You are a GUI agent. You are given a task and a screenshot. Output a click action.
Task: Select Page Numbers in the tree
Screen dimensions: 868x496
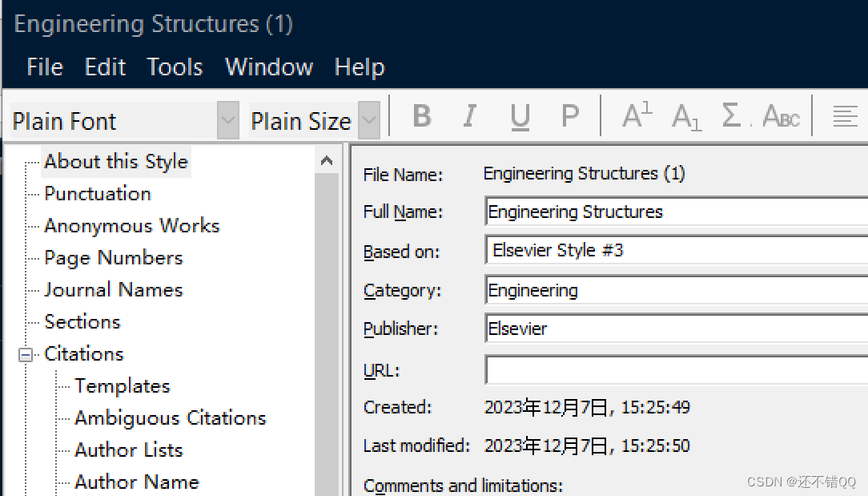click(x=114, y=258)
